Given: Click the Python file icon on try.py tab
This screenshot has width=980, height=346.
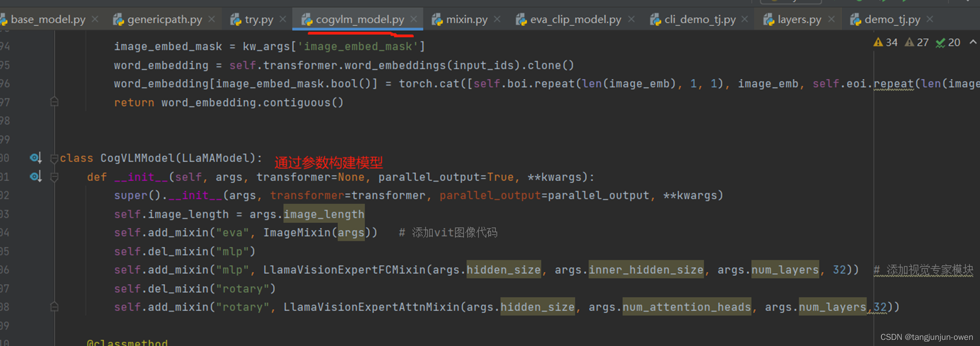Looking at the screenshot, I should 236,20.
